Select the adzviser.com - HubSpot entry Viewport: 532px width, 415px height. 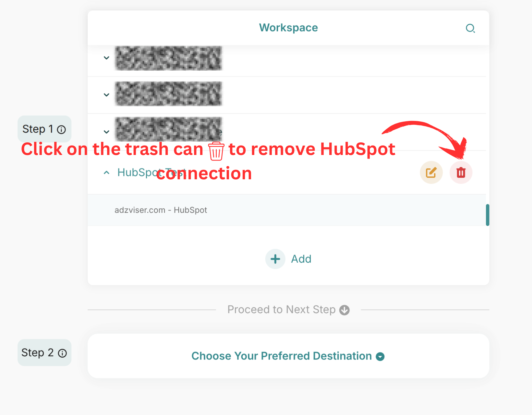[161, 210]
